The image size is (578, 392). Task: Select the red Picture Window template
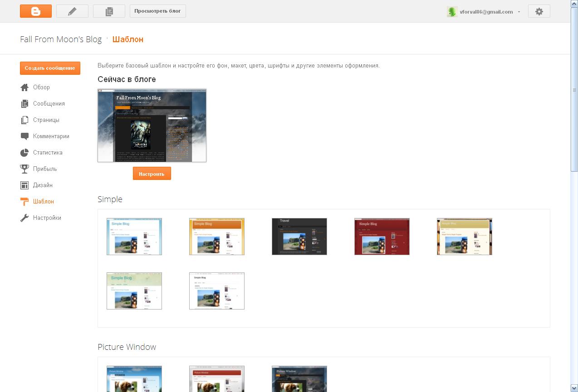click(x=217, y=379)
